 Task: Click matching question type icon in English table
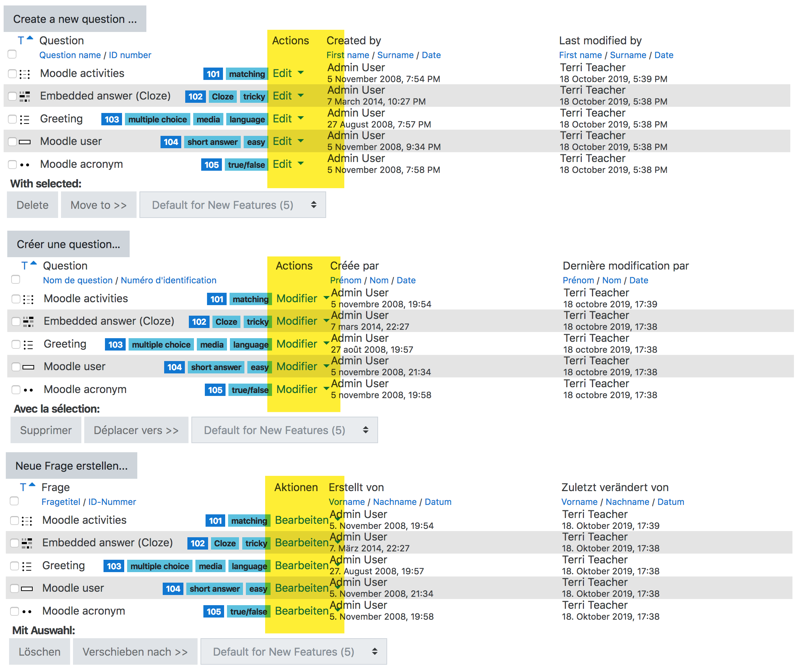pyautogui.click(x=25, y=74)
